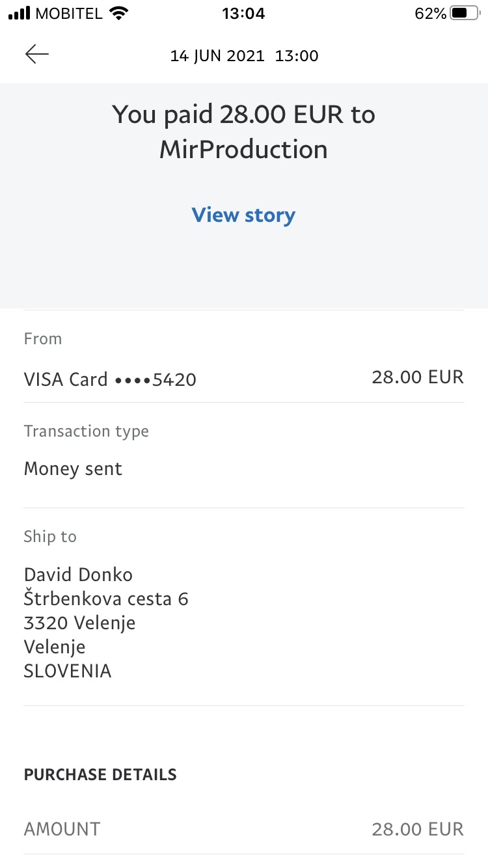The width and height of the screenshot is (488, 868).
Task: Select the VISA Card ending 5420
Action: (110, 379)
